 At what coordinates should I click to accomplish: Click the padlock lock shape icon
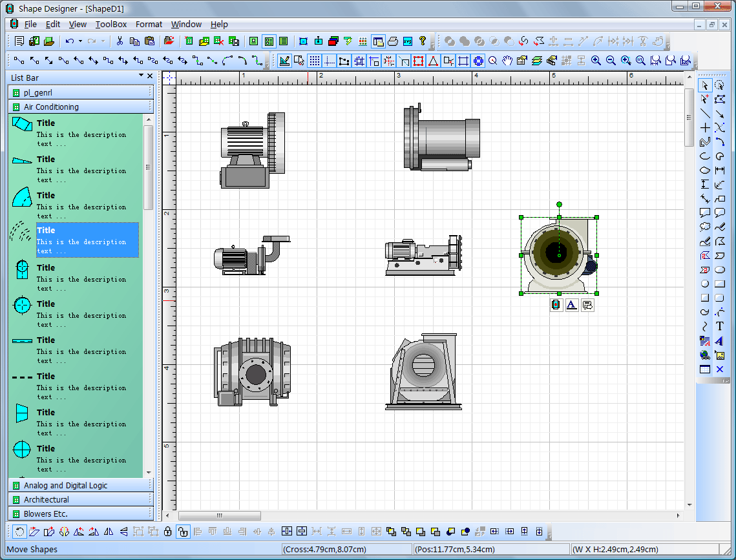coord(167,532)
